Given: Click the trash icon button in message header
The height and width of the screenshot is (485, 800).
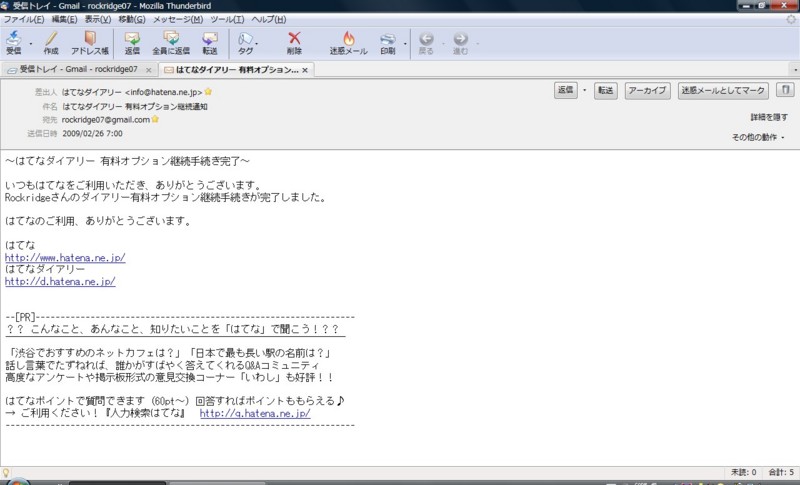Looking at the screenshot, I should click(786, 90).
